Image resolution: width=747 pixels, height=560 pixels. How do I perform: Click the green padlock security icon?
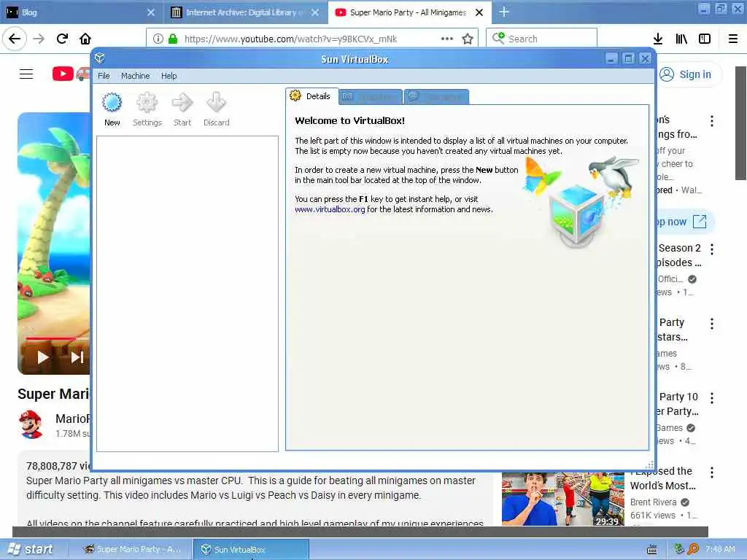(173, 39)
